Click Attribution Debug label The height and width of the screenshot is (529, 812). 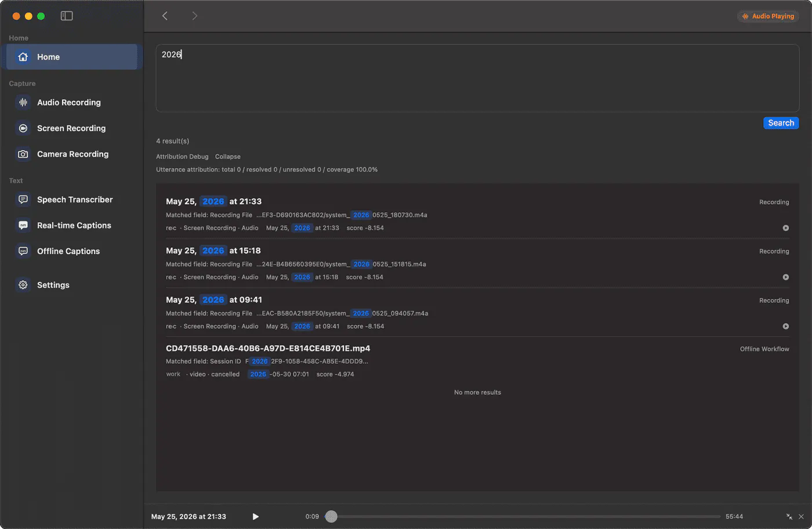coord(182,157)
